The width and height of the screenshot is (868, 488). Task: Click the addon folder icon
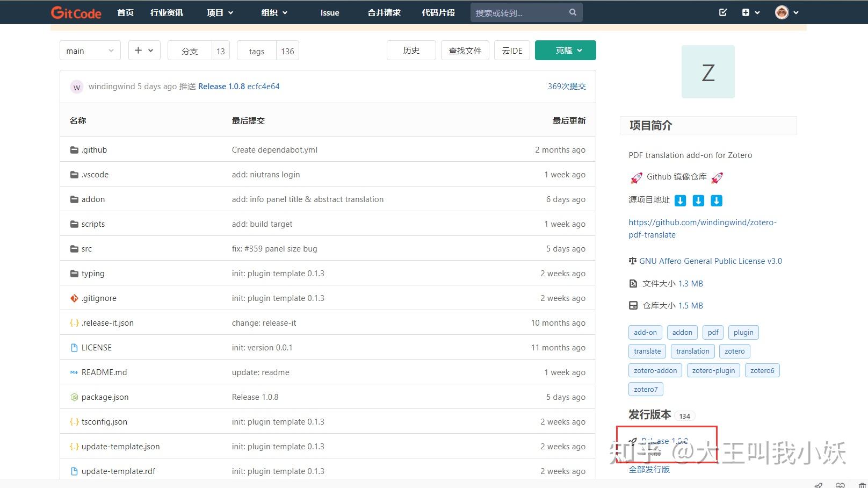74,199
